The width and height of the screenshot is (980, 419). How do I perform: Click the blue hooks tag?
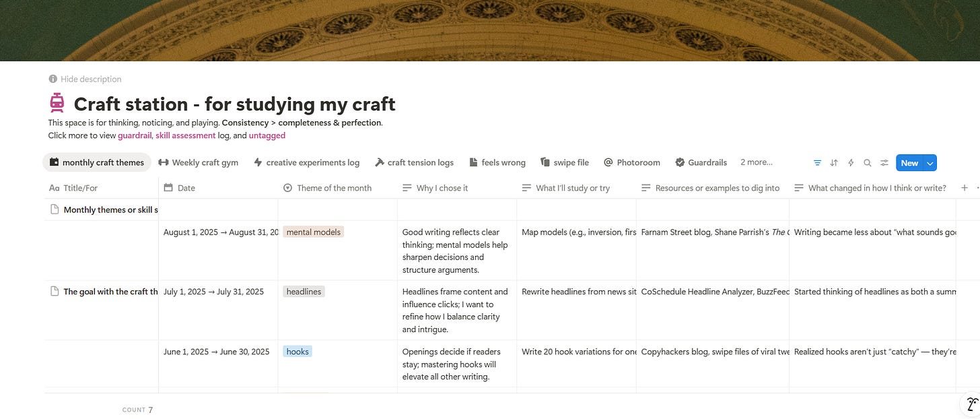[297, 352]
